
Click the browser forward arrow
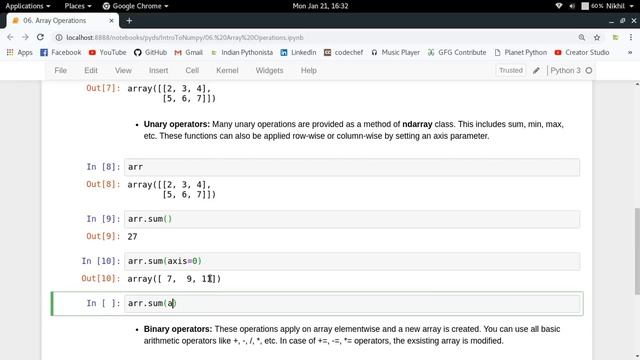pos(25,37)
